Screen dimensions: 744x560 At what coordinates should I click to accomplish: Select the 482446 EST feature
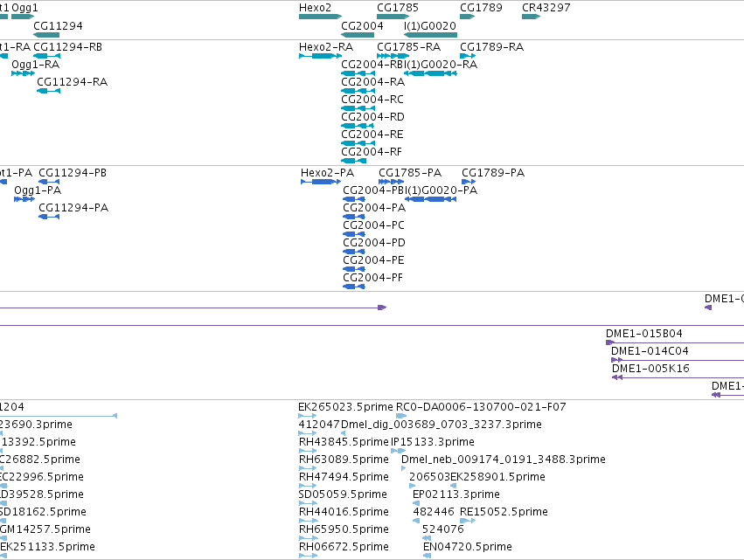(416, 521)
